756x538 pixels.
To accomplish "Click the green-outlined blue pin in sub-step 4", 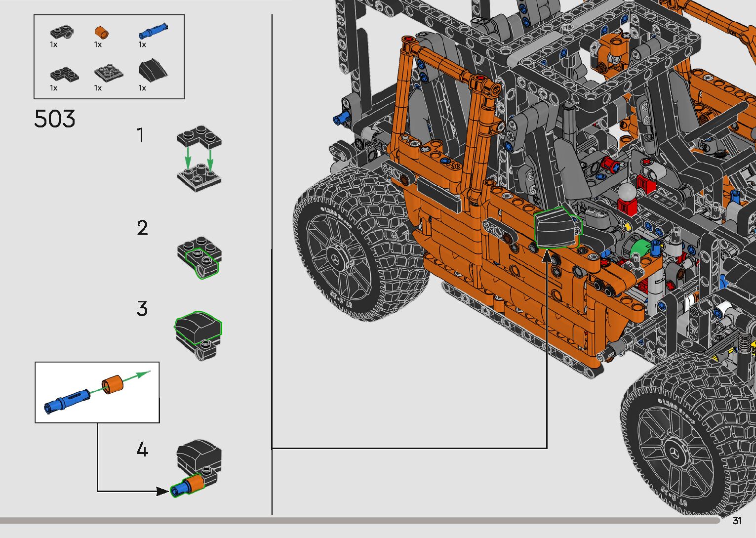I will 179,490.
